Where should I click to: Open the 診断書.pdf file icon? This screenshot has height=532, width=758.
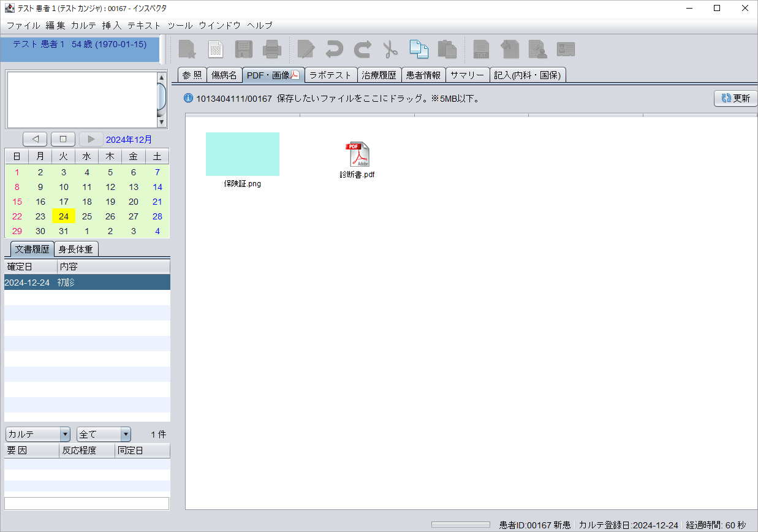(358, 154)
